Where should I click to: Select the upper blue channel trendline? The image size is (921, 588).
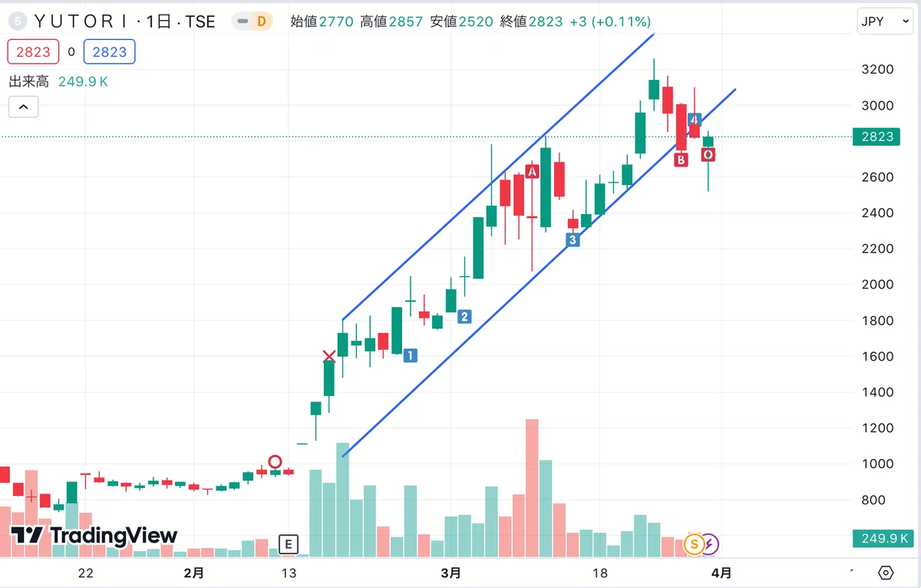tap(498, 177)
